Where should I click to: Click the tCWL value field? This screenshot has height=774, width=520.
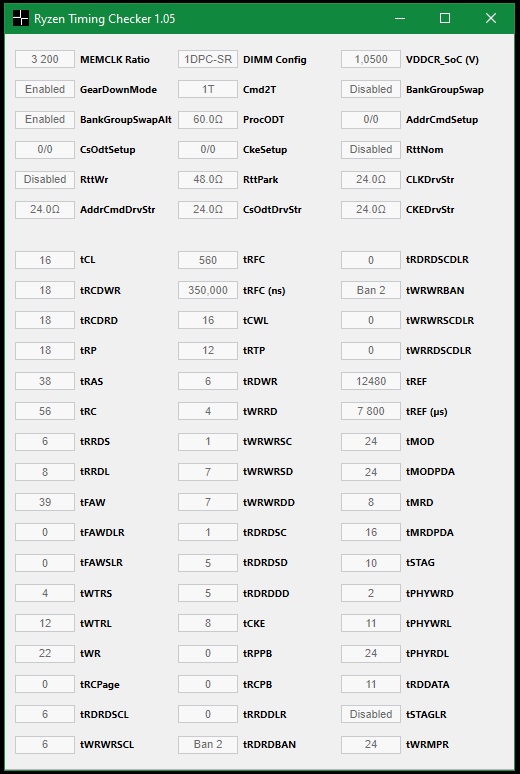[208, 320]
